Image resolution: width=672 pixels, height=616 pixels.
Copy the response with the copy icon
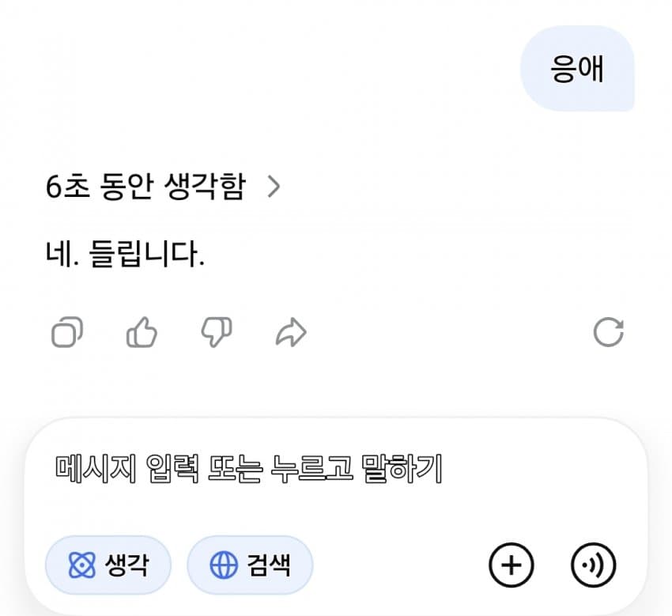tap(67, 334)
